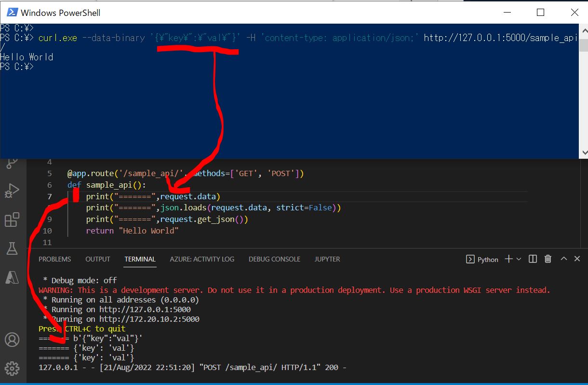The width and height of the screenshot is (588, 385).
Task: Open the AZURE: ACTIVITY LOG tab
Action: [202, 259]
